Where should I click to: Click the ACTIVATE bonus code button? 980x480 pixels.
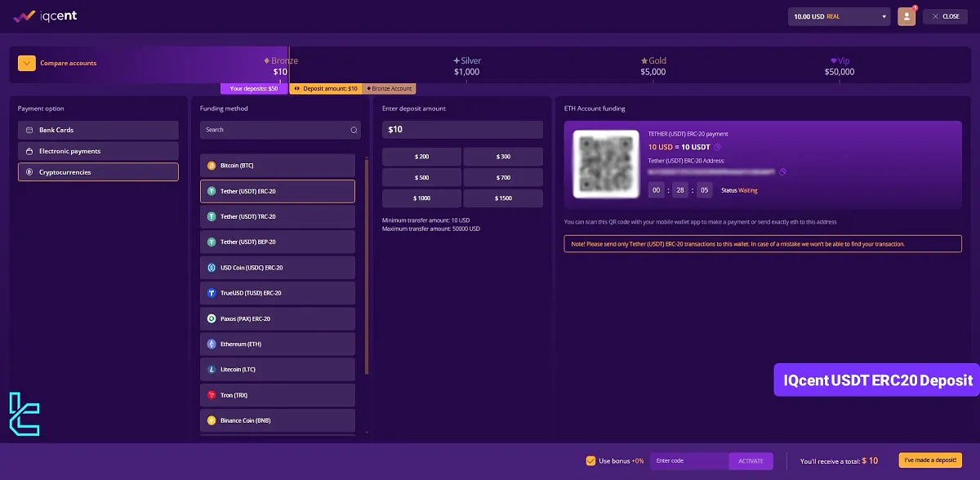click(x=751, y=460)
